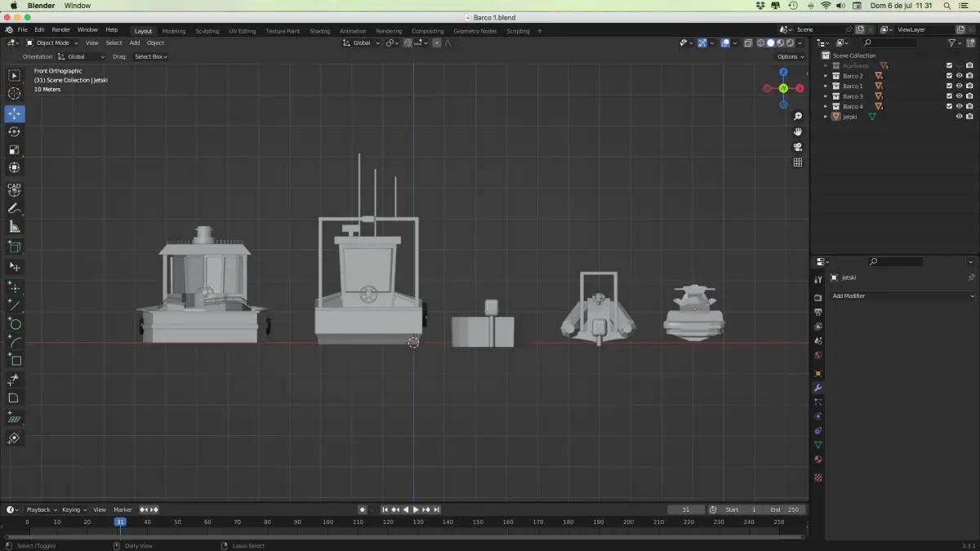The width and height of the screenshot is (980, 551).
Task: Click the Zoom magnifier viewport icon
Action: pos(798,117)
